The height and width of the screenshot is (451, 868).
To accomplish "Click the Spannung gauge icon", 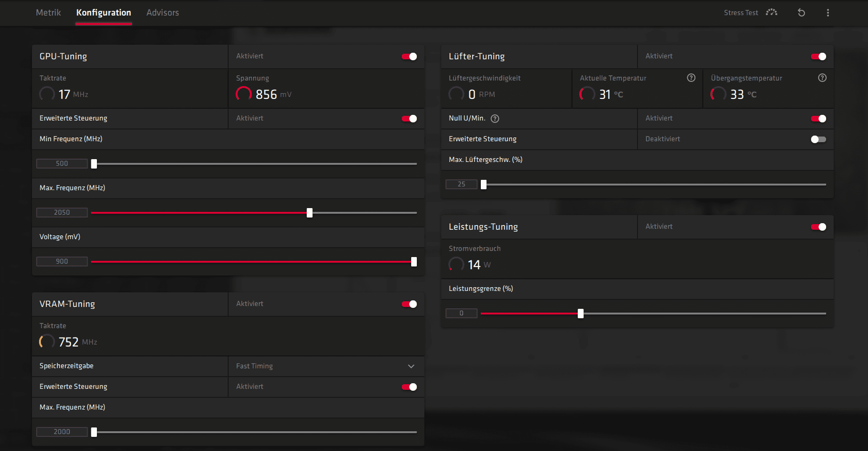I will tap(244, 94).
